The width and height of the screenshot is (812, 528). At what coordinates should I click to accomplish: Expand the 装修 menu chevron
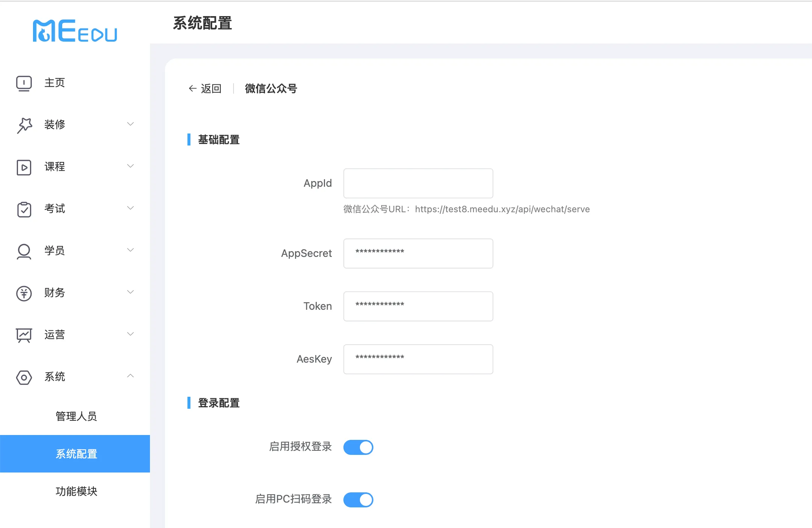pos(130,124)
